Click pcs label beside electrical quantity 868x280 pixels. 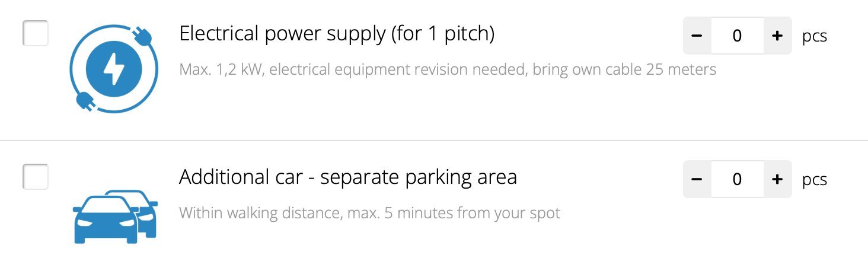pos(815,37)
